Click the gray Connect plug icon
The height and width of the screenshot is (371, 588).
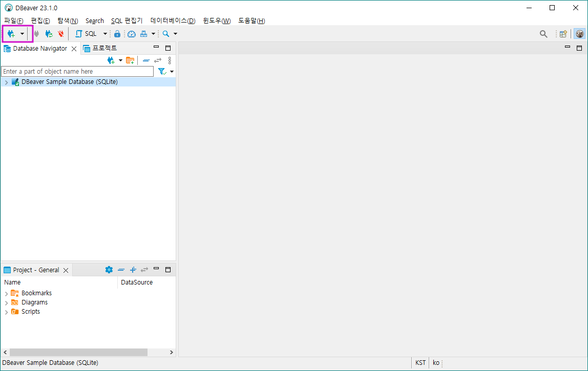(x=36, y=34)
